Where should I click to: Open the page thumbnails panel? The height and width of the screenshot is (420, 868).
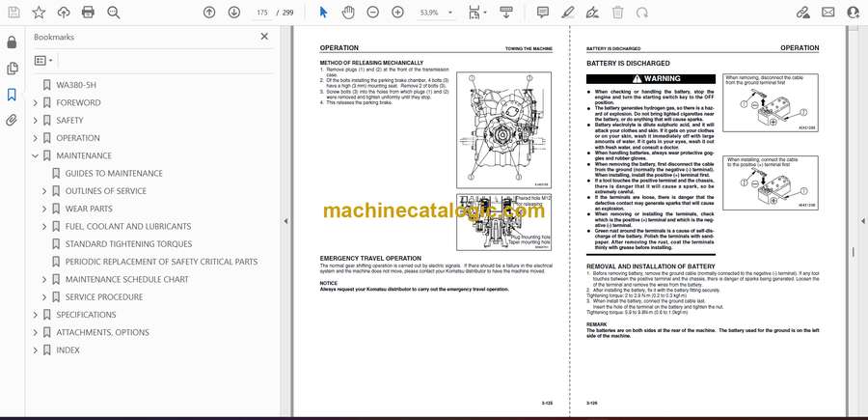click(12, 69)
